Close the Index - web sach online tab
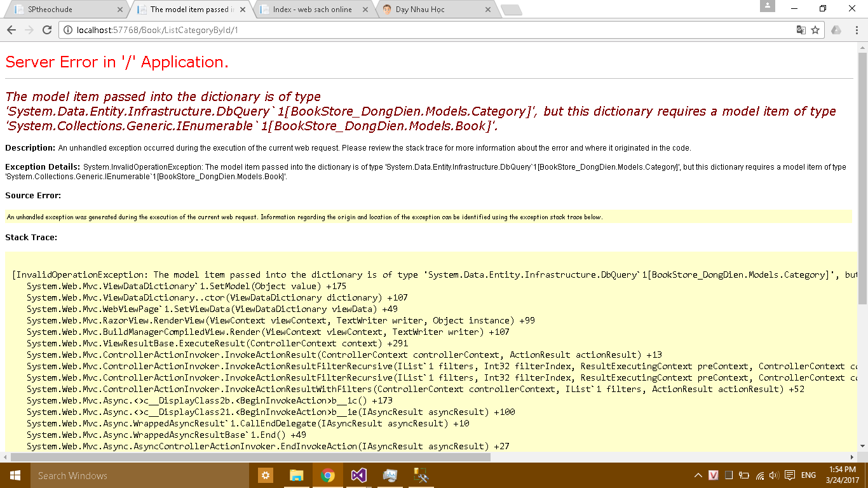868x488 pixels. pos(365,10)
